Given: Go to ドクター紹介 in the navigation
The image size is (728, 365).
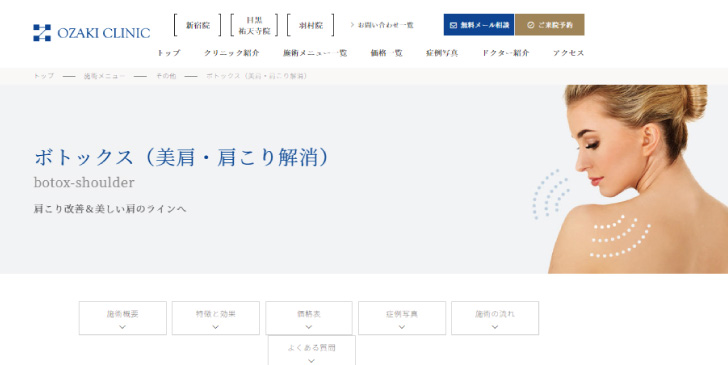Looking at the screenshot, I should (506, 53).
